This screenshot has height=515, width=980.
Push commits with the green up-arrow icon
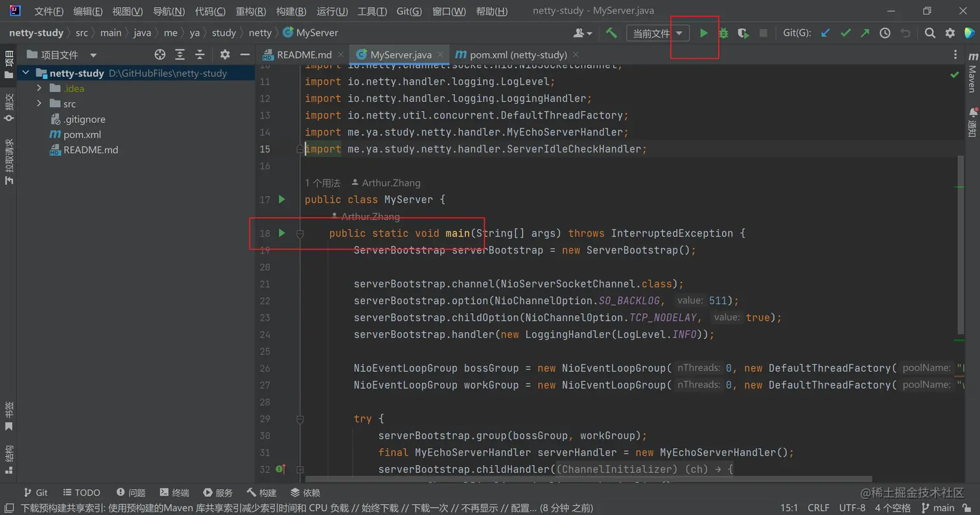point(865,33)
